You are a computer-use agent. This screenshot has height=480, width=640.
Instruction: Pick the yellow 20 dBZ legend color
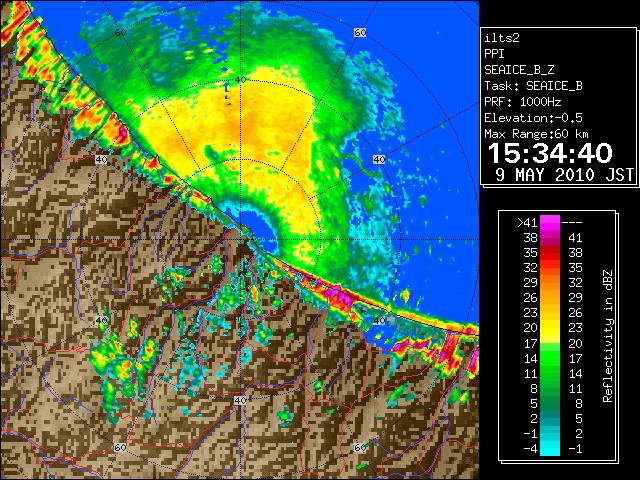tap(550, 328)
